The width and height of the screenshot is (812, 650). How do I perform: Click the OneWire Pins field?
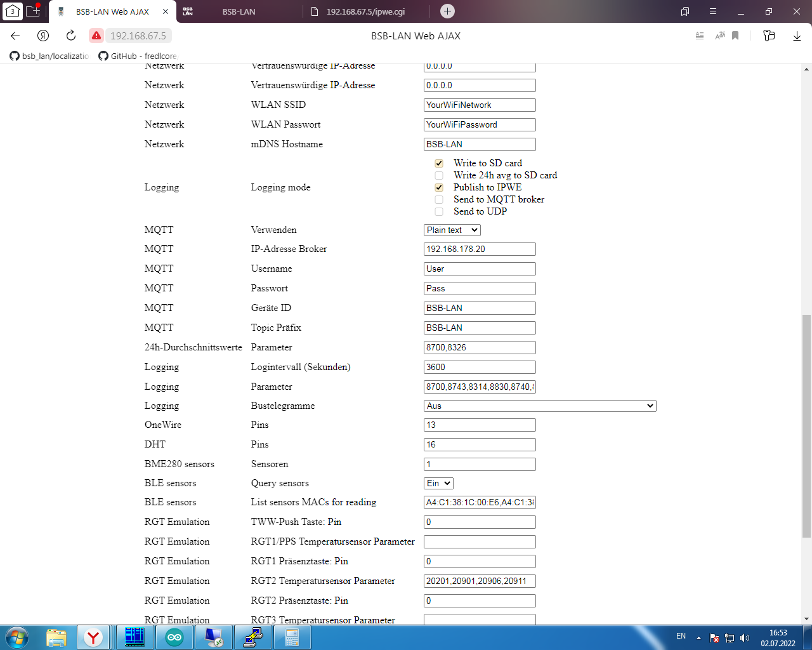pyautogui.click(x=480, y=425)
